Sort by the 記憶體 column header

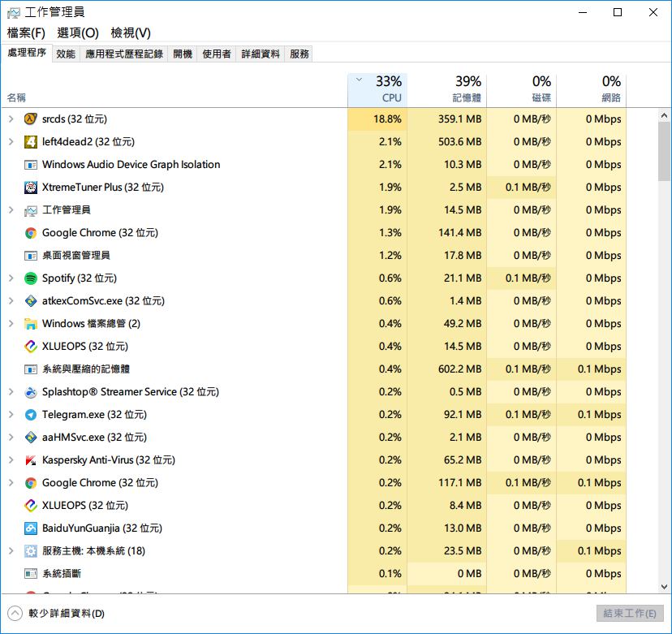446,89
